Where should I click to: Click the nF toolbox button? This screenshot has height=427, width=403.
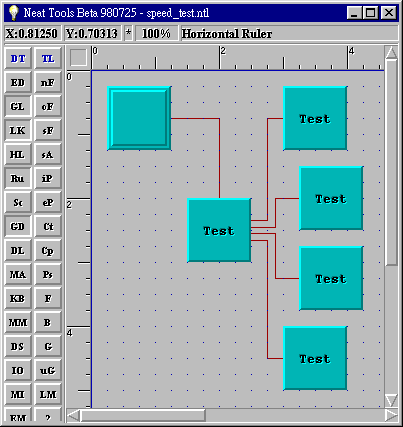click(x=48, y=83)
